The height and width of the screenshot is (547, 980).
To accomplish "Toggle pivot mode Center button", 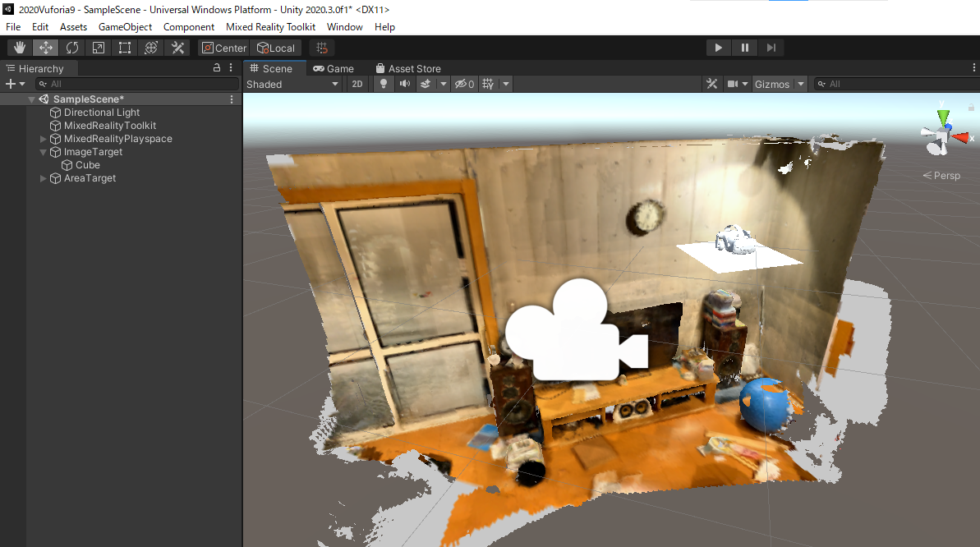I will tap(223, 48).
